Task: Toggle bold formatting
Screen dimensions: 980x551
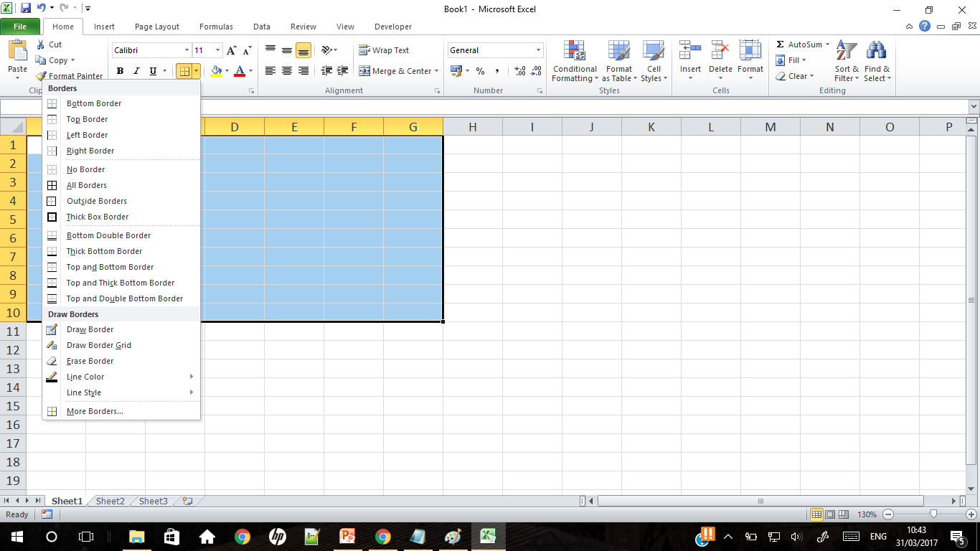Action: tap(120, 71)
